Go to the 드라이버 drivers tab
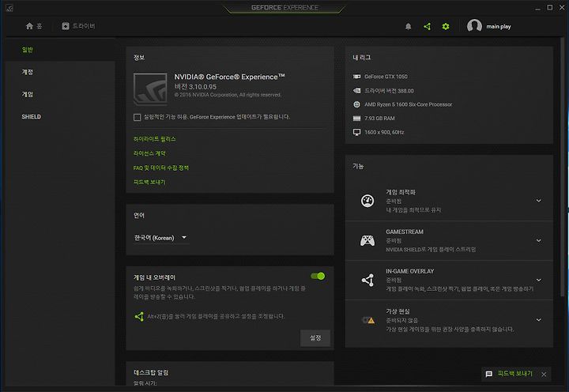This screenshot has height=392, width=569. point(79,26)
